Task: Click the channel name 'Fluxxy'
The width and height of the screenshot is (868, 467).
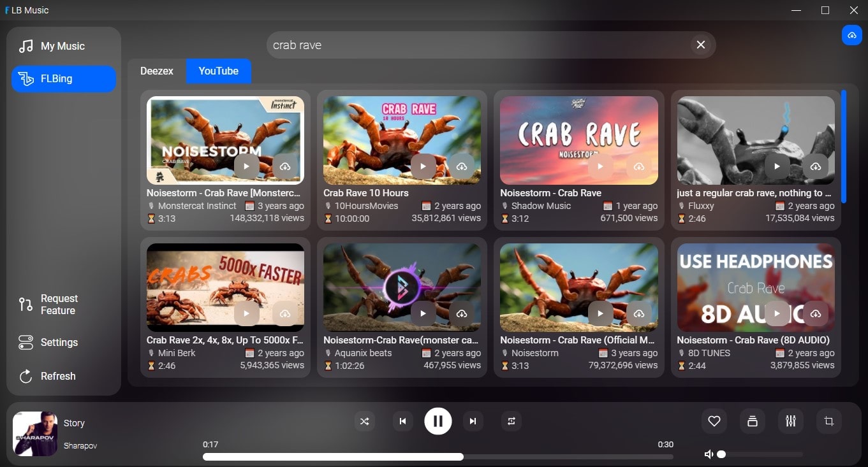Action: (701, 206)
